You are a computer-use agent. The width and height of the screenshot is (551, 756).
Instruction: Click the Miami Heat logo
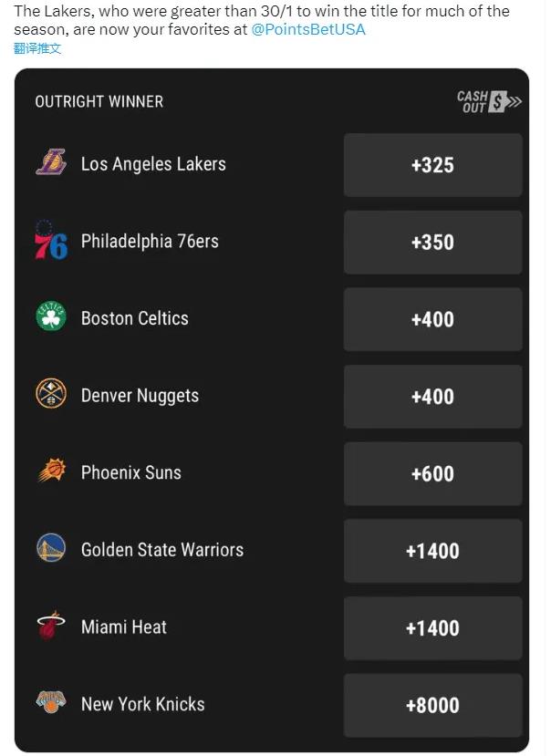click(51, 625)
